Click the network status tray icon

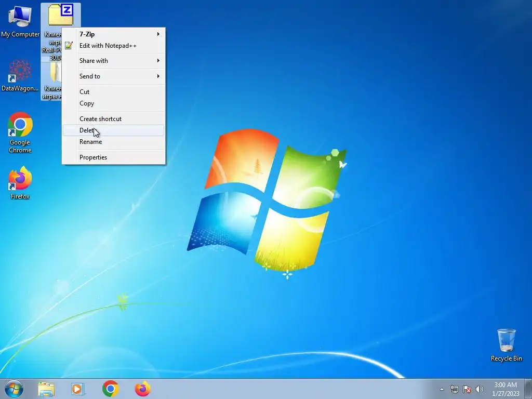pos(454,389)
